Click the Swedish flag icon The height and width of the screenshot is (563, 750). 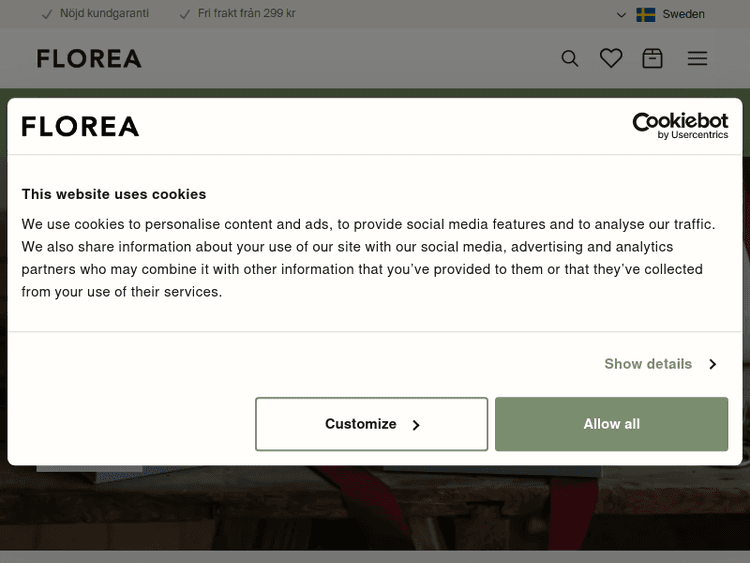tap(646, 14)
